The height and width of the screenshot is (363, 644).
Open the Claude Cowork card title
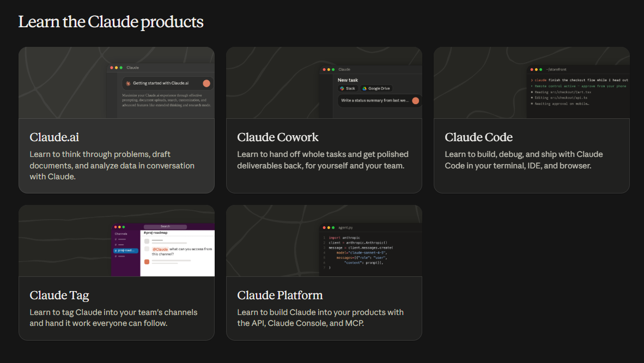coord(278,137)
